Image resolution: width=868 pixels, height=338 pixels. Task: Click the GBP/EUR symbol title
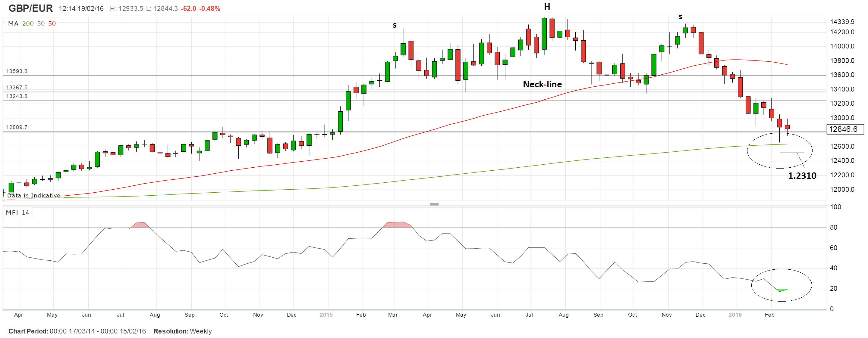[x=31, y=8]
